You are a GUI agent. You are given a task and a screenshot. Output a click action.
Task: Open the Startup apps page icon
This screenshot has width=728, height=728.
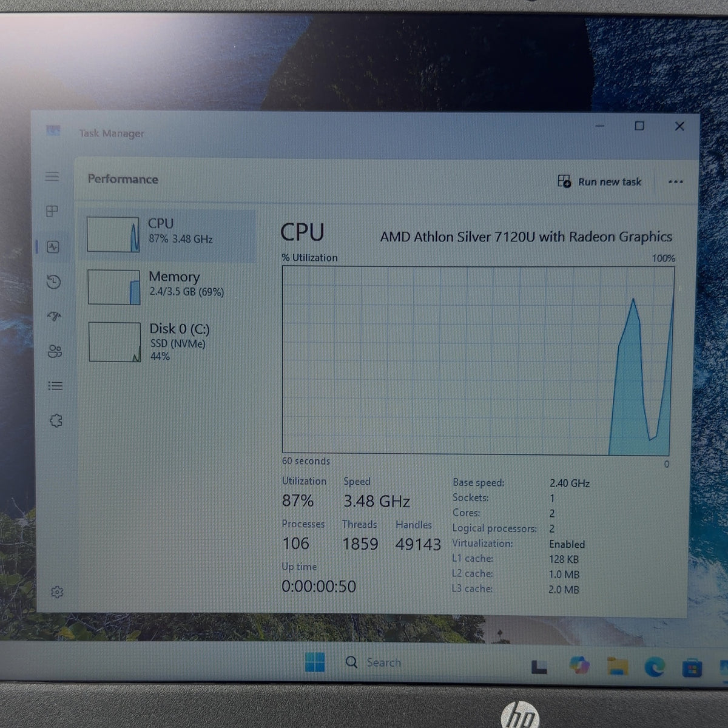[55, 316]
